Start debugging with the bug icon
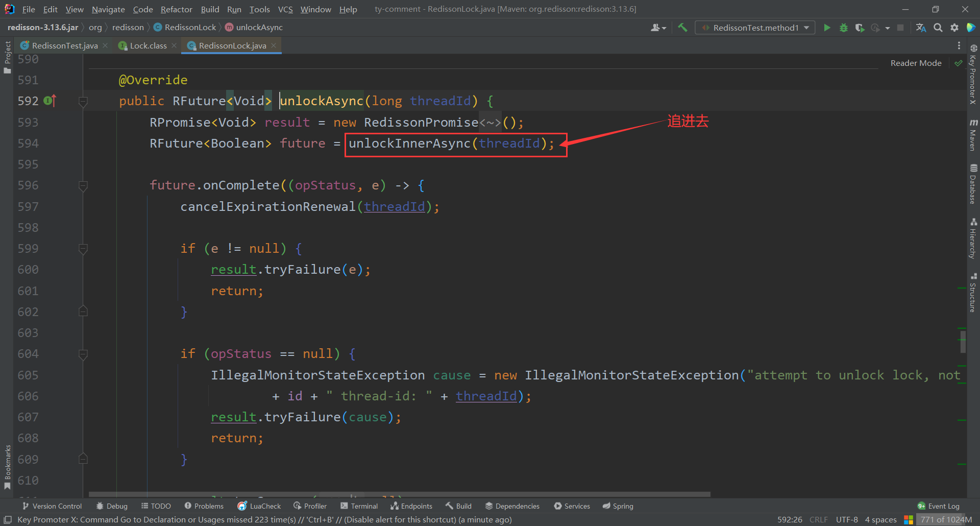Viewport: 980px width, 526px height. (x=844, y=28)
